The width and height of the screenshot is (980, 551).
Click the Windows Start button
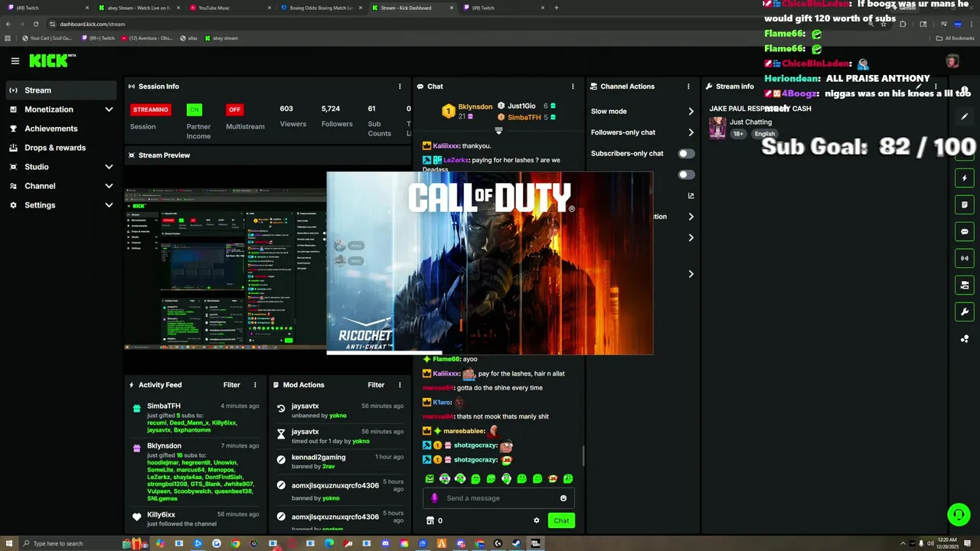9,543
